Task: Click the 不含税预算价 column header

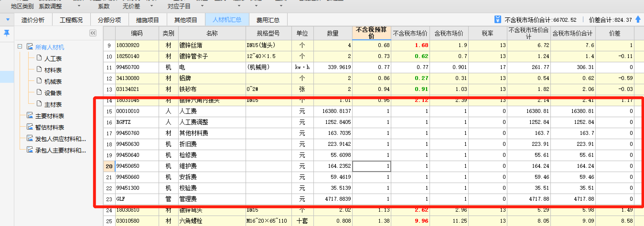Action: click(371, 33)
